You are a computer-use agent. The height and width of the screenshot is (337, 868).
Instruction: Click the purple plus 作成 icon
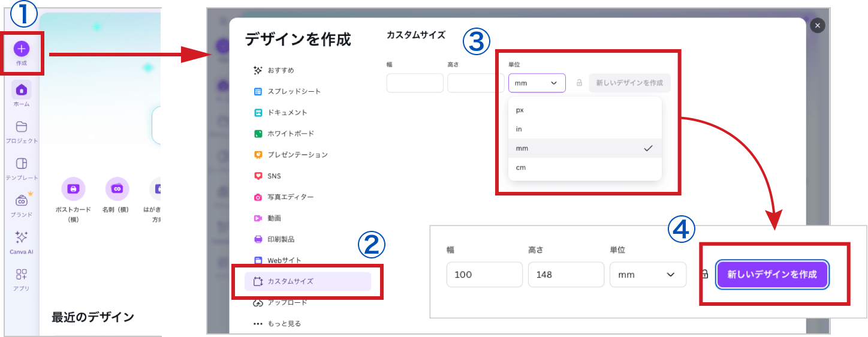(22, 49)
